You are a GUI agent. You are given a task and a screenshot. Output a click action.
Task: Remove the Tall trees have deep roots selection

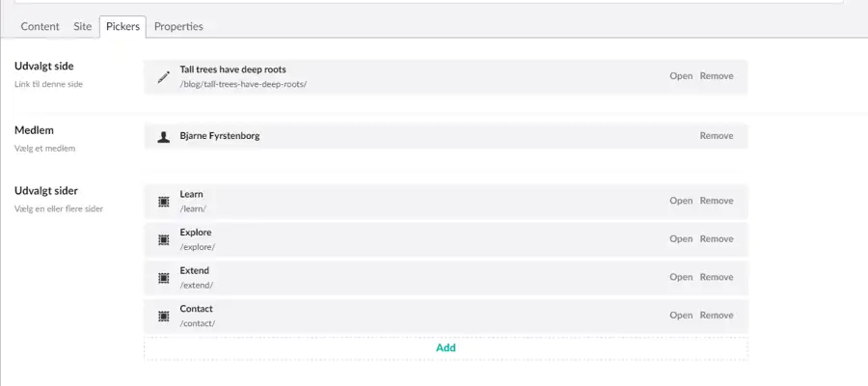click(716, 76)
